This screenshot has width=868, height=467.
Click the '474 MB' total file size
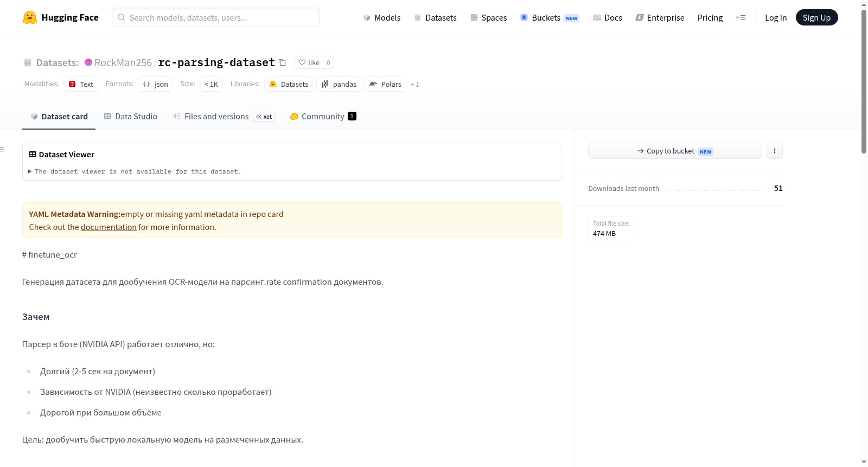(604, 234)
